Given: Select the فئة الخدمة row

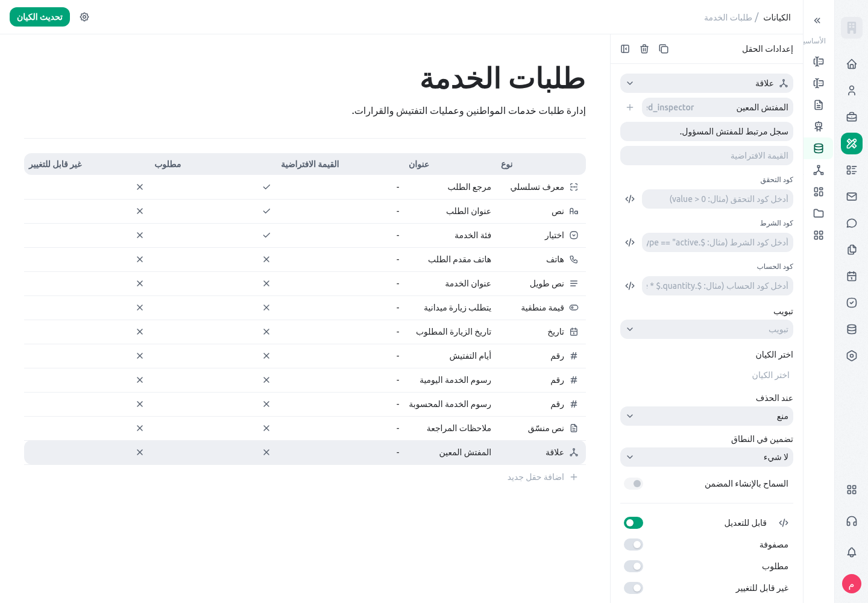Looking at the screenshot, I should (305, 235).
